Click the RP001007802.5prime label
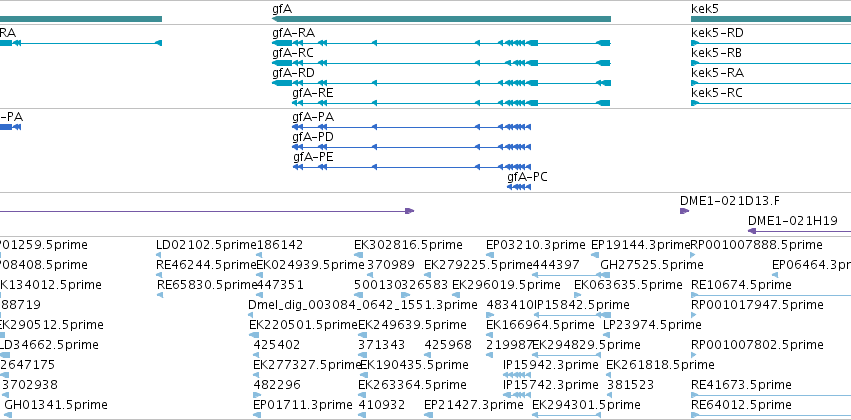851x420 pixels. pyautogui.click(x=757, y=345)
